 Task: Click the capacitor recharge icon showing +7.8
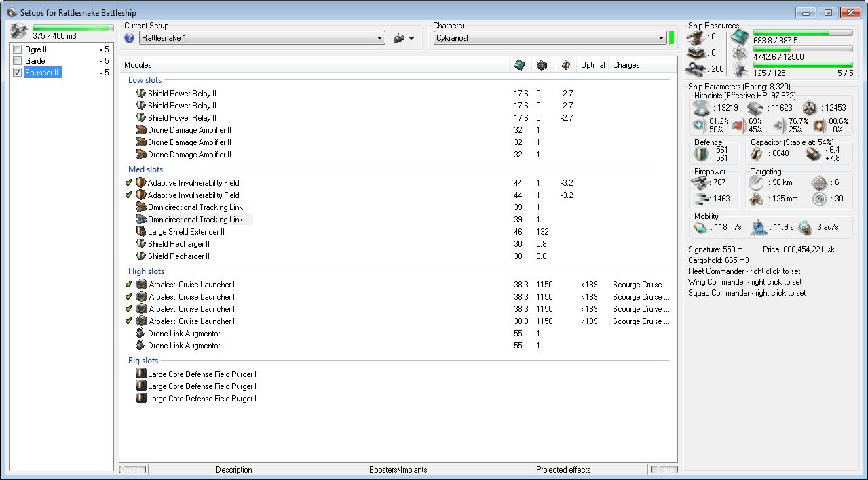coord(812,154)
